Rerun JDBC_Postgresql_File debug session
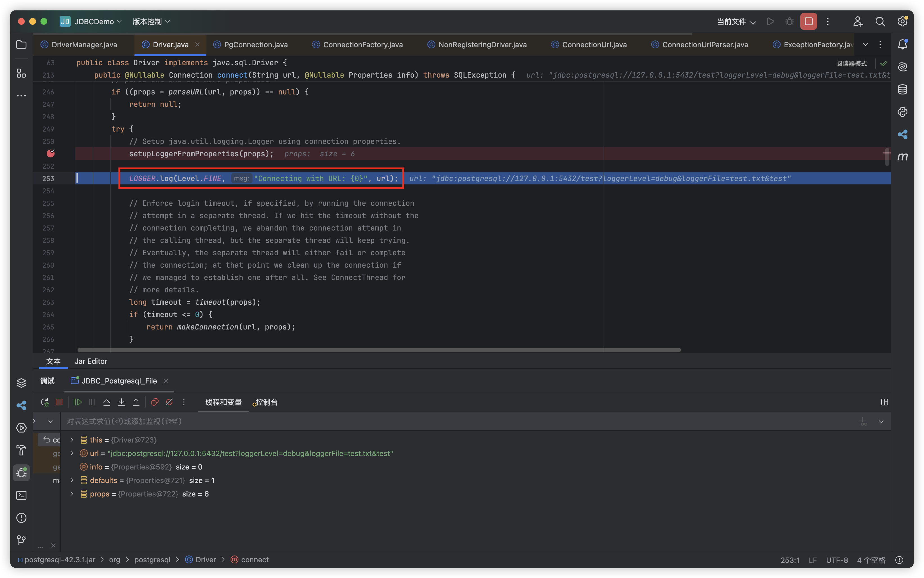Viewport: 924px width, 578px height. (45, 402)
